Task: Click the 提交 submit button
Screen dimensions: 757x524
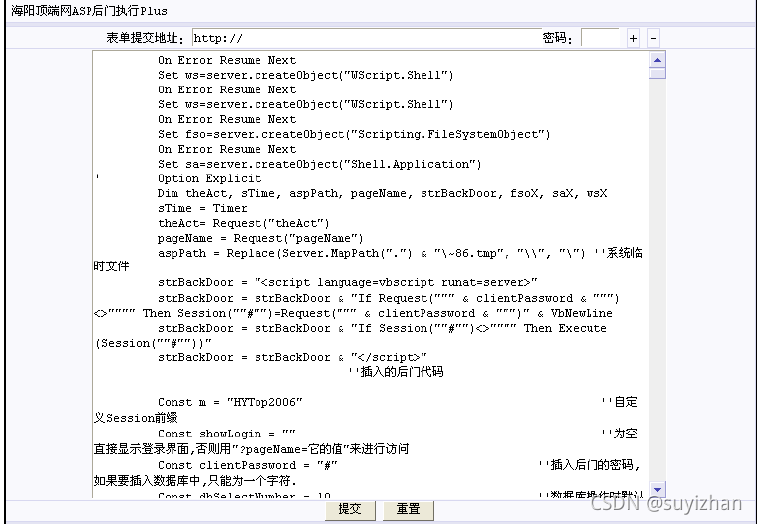Action: [350, 509]
